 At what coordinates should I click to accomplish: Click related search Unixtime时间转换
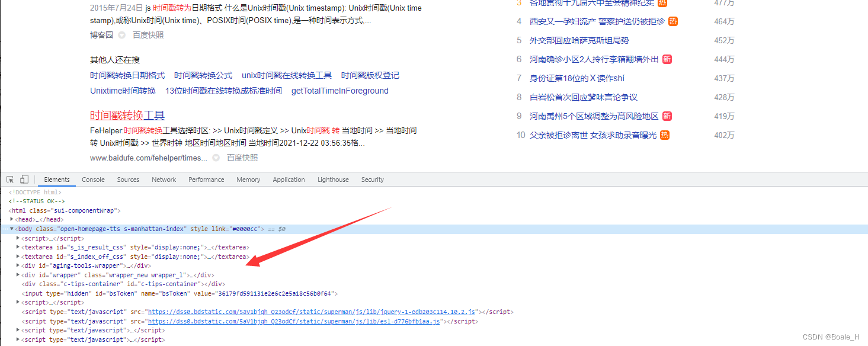coord(123,91)
